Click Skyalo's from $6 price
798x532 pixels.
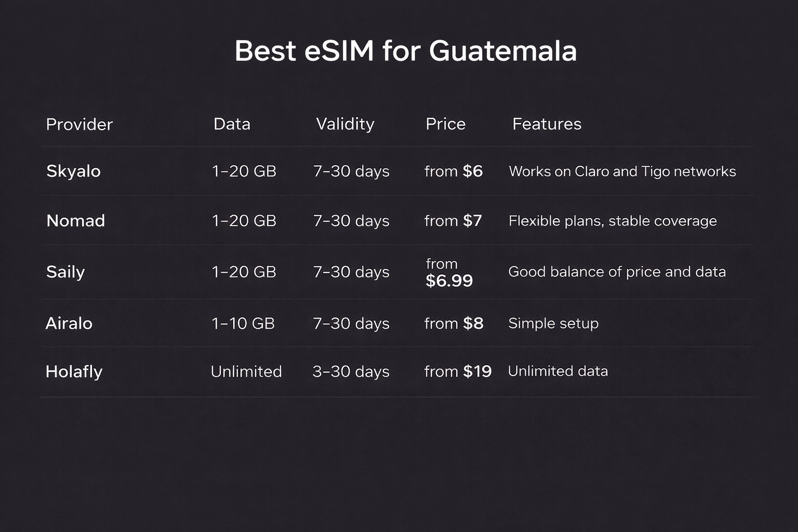tap(454, 171)
